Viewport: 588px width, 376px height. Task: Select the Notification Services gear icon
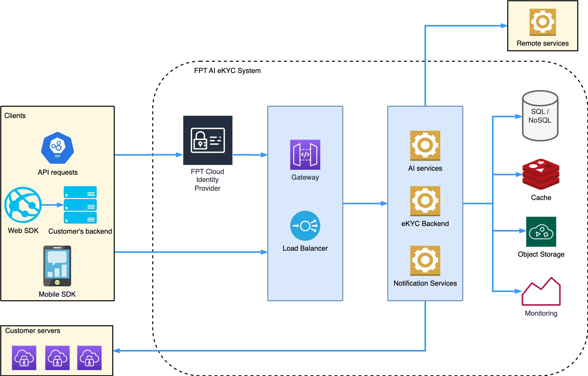tap(425, 261)
